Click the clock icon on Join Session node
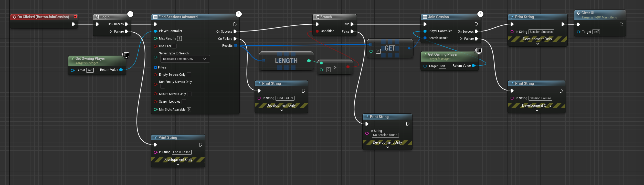The height and width of the screenshot is (185, 644). 480,14
